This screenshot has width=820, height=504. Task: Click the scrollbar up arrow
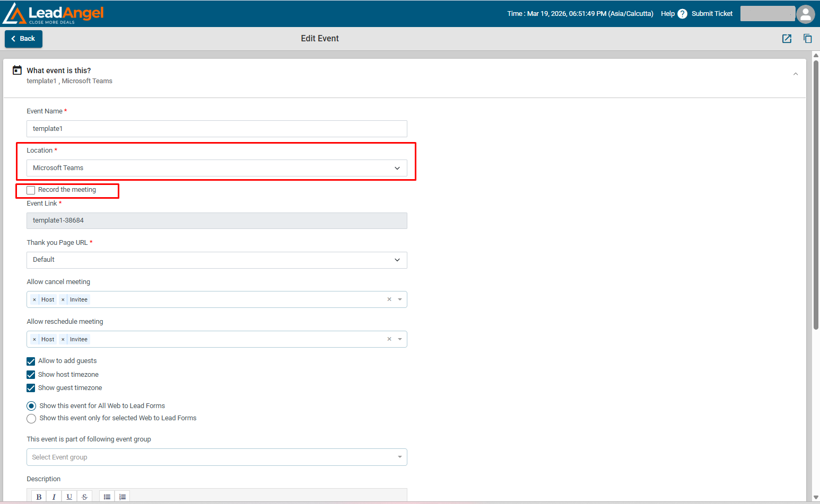(x=816, y=55)
